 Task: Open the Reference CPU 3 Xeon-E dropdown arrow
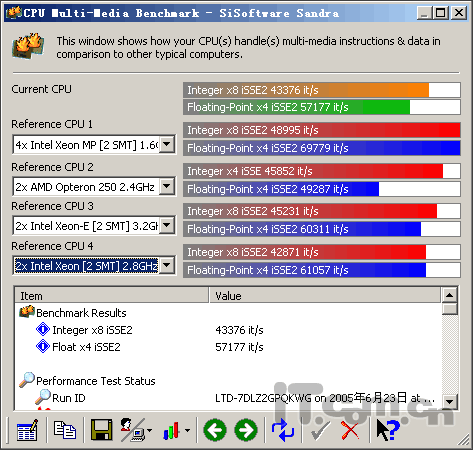167,225
